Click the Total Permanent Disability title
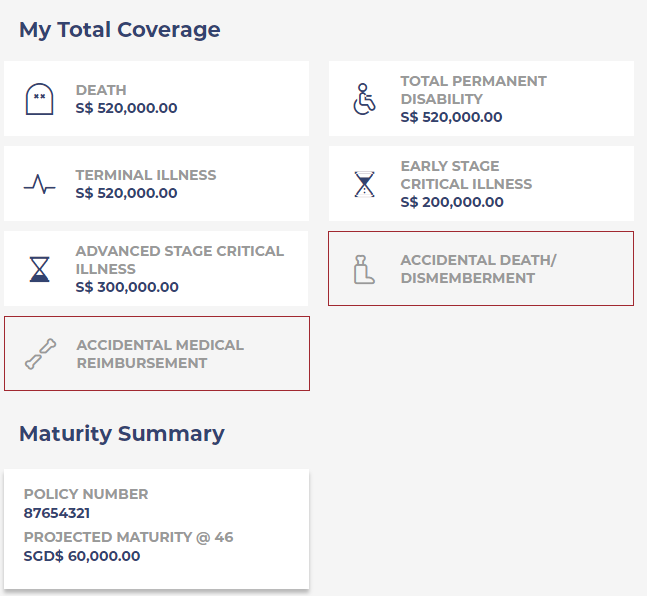Screen dimensions: 647x596 [x=473, y=90]
